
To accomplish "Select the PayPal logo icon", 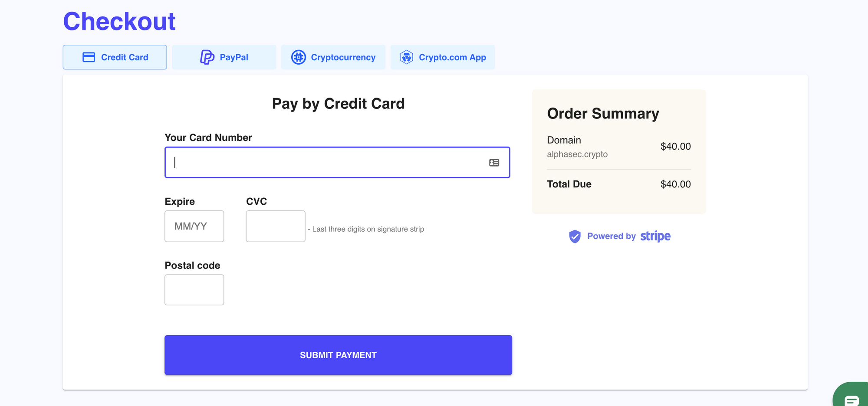I will click(208, 57).
